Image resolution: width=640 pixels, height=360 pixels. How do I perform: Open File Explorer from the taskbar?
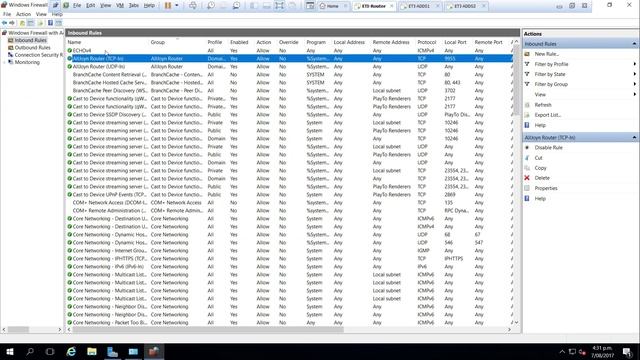tap(92, 351)
